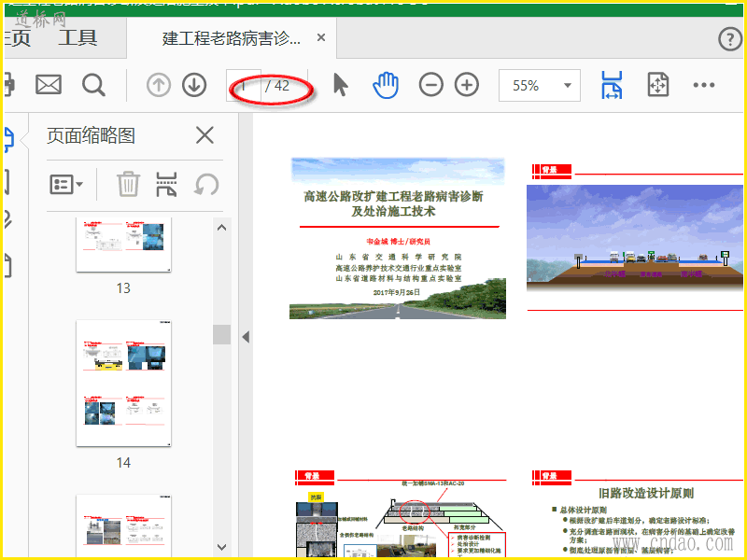Open text search with the magnifier icon

click(x=93, y=86)
